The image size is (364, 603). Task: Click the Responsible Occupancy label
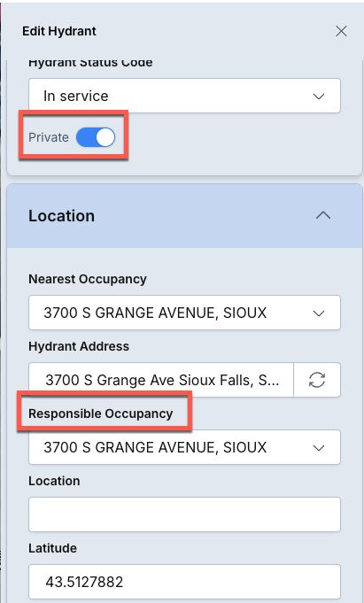101,414
